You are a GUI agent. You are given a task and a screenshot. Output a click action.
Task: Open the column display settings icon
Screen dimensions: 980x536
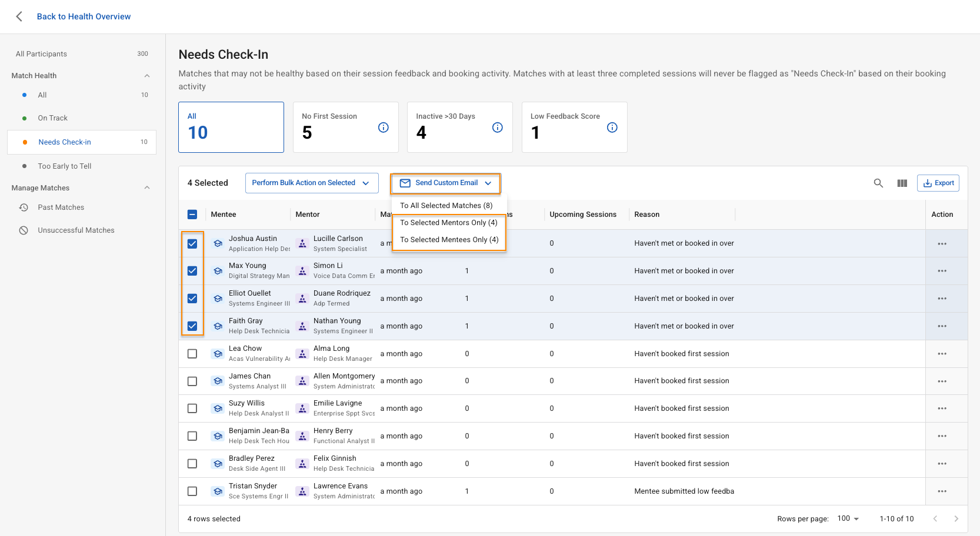pyautogui.click(x=902, y=183)
